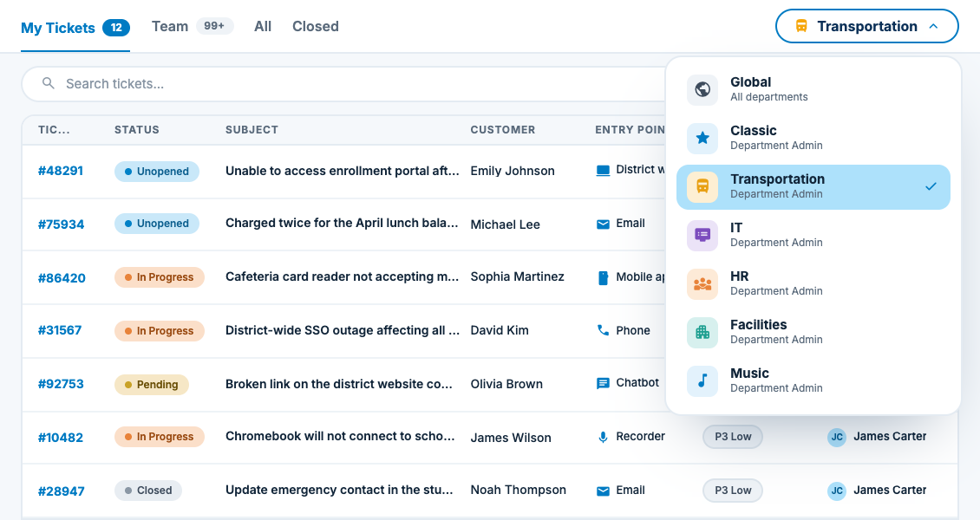The image size is (980, 520).
Task: Click the envelope icon in Michael Lee's row
Action: point(603,224)
